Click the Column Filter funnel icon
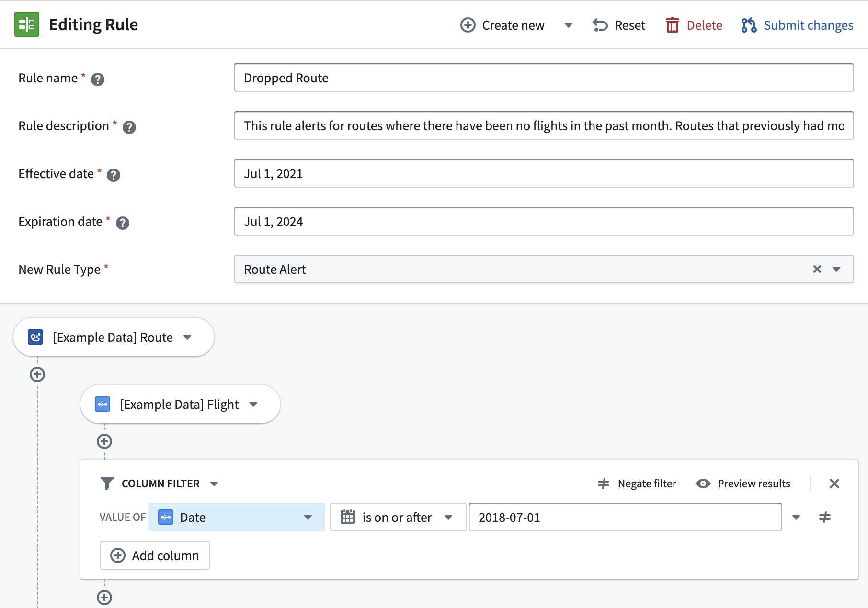The image size is (868, 608). pos(107,484)
